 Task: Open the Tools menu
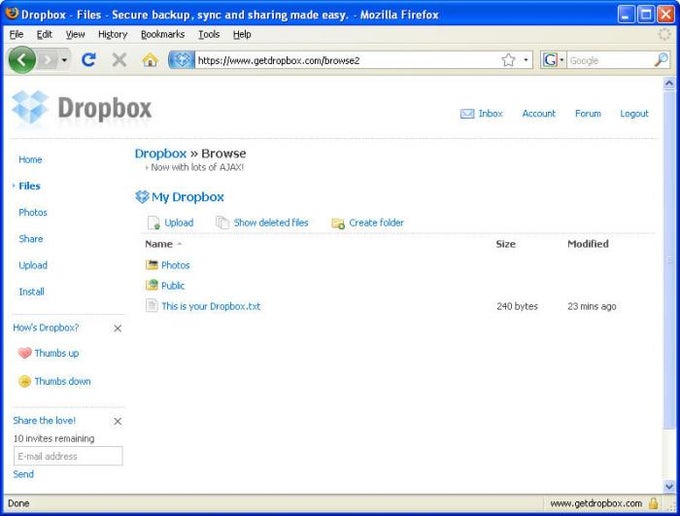[x=209, y=34]
